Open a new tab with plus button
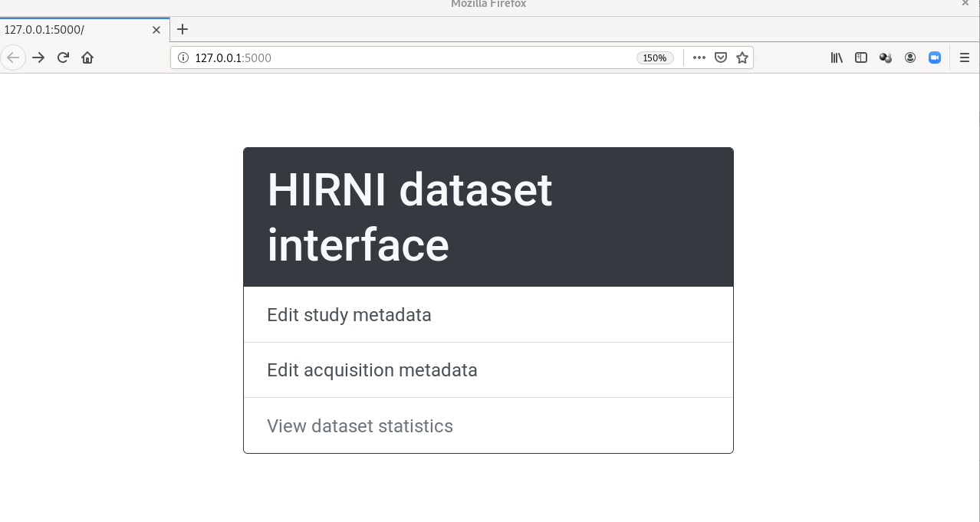This screenshot has height=522, width=980. (x=183, y=30)
